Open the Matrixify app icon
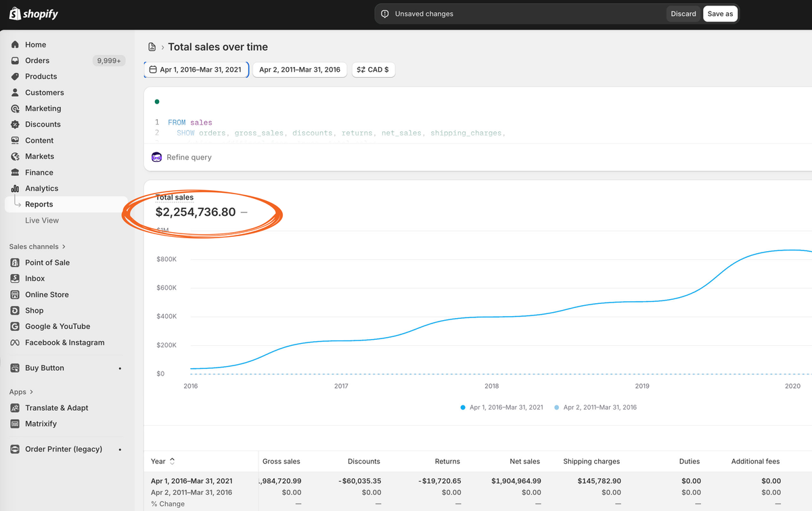Screen dimensions: 812x511 (15, 424)
